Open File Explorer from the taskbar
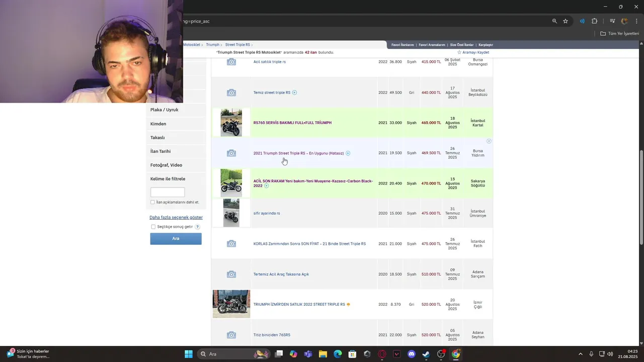This screenshot has height=362, width=644. (x=323, y=354)
